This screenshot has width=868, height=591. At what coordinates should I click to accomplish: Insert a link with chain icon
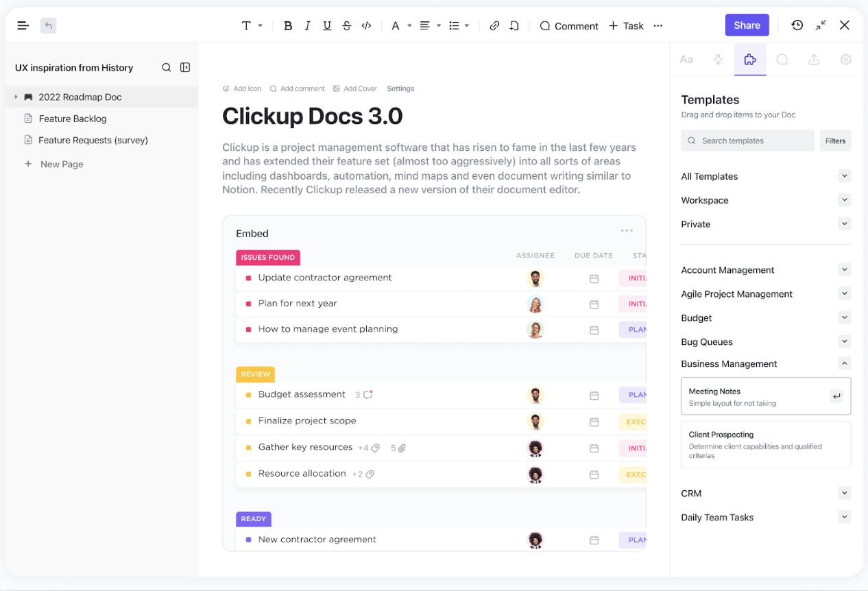tap(494, 26)
